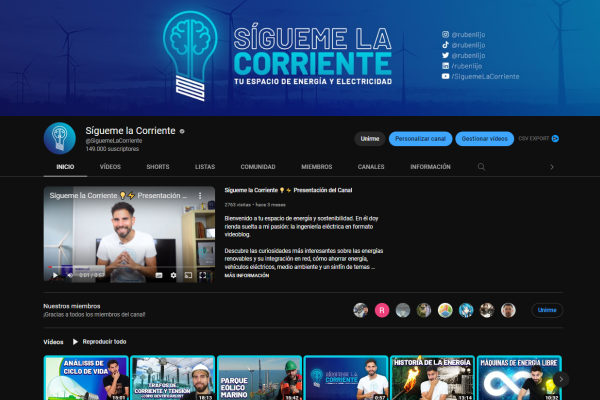Open the video player settings gear

(x=173, y=275)
